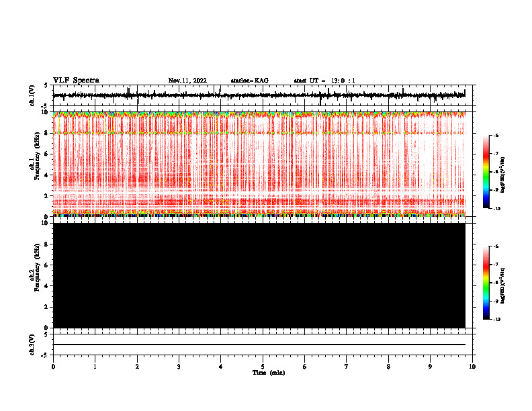The height and width of the screenshot is (411, 532).
Task: Click the 'ch.1(V)' waveform axis label
Action: pos(32,95)
